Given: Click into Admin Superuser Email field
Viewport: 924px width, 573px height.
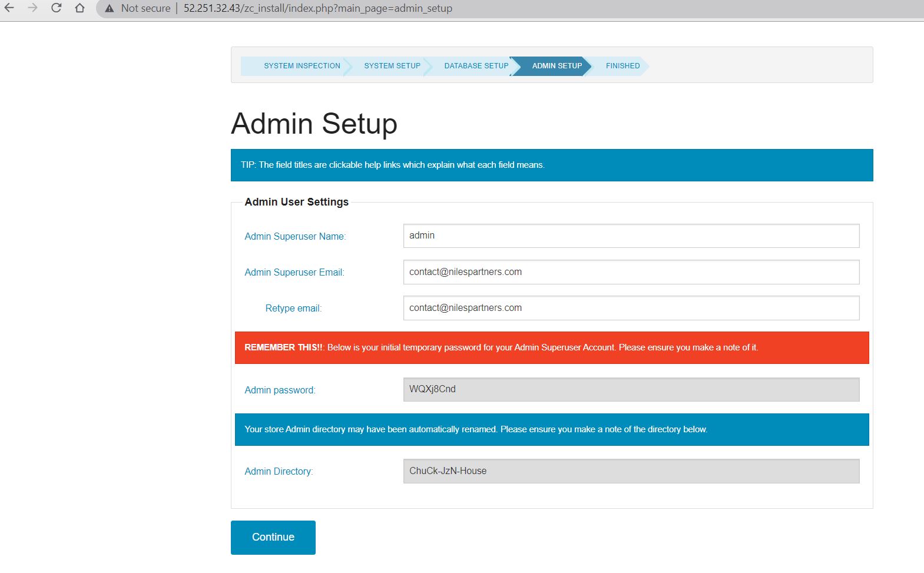Looking at the screenshot, I should point(631,272).
